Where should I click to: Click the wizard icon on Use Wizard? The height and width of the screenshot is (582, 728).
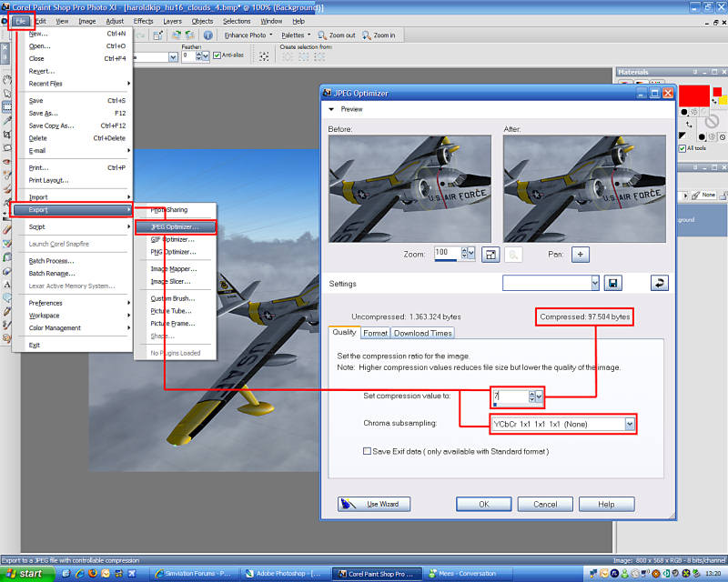pos(349,504)
